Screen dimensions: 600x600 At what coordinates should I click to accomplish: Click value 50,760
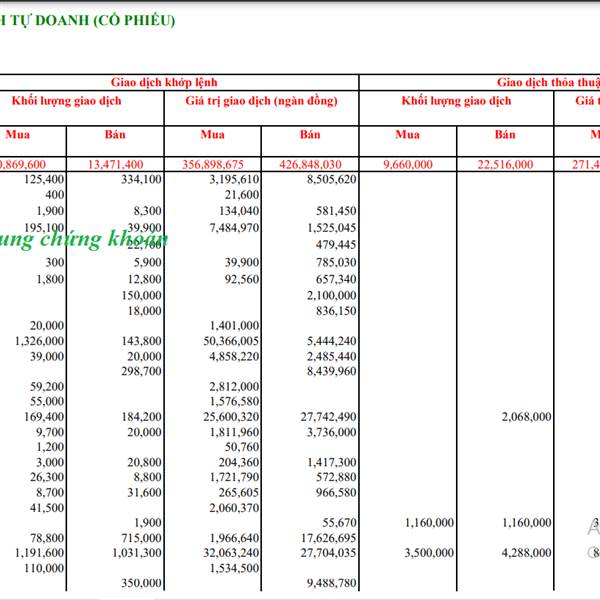coord(242,447)
